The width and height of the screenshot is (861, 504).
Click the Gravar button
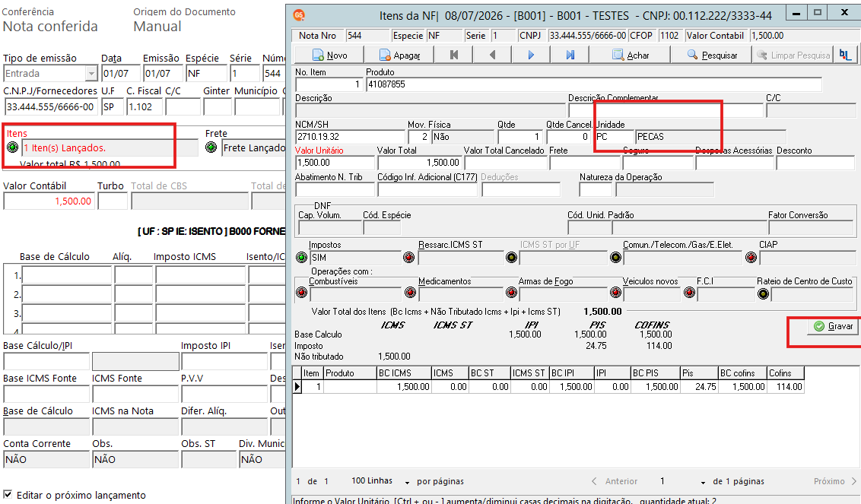pyautogui.click(x=834, y=326)
